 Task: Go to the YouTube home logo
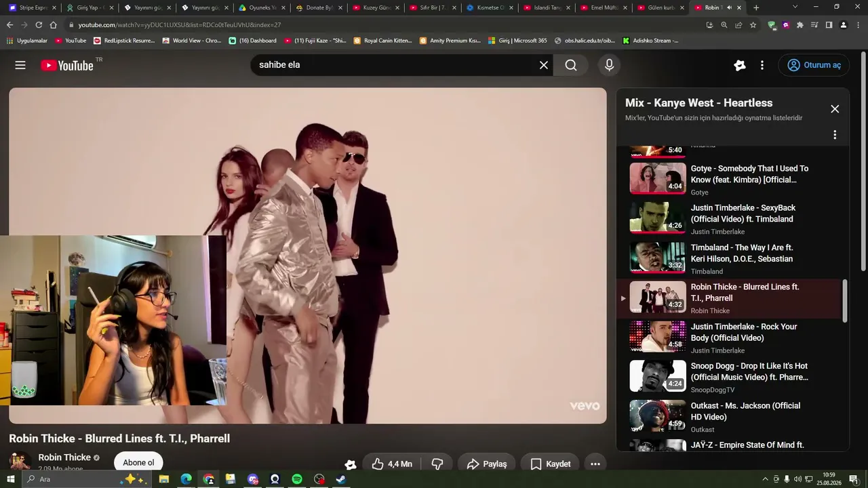tap(67, 65)
